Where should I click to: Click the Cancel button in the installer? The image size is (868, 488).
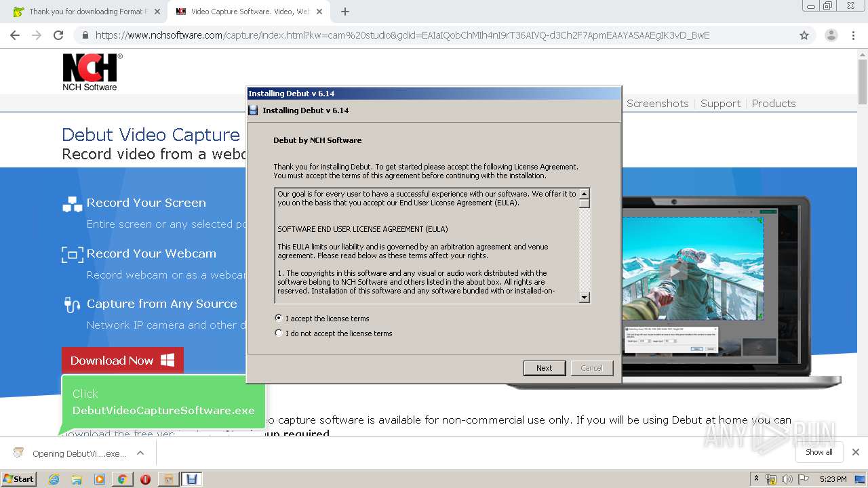tap(591, 368)
